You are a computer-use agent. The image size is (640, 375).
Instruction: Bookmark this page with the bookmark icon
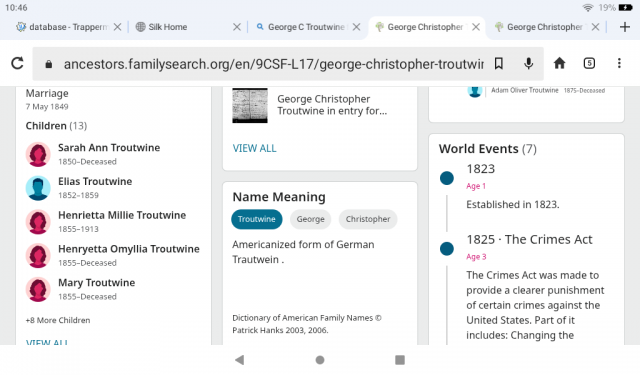pyautogui.click(x=498, y=63)
